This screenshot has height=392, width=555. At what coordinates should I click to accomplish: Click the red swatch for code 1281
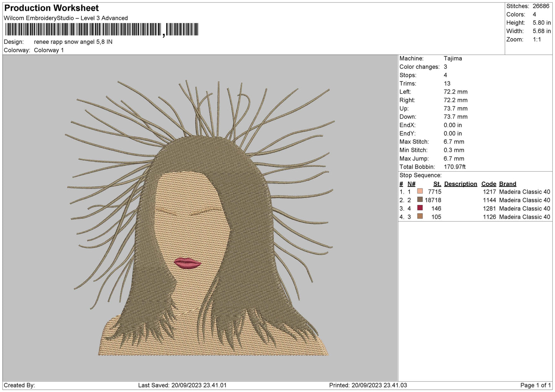[420, 208]
